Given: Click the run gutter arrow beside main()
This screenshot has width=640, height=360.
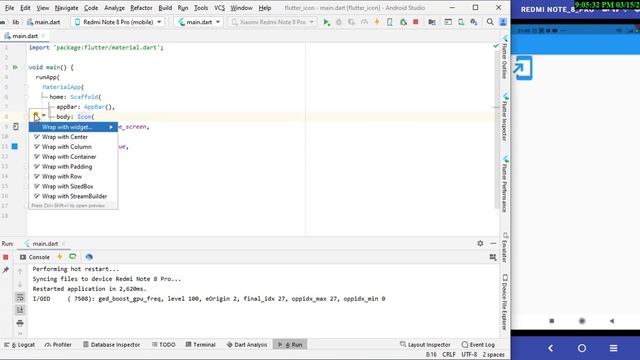Looking at the screenshot, I should click(15, 67).
